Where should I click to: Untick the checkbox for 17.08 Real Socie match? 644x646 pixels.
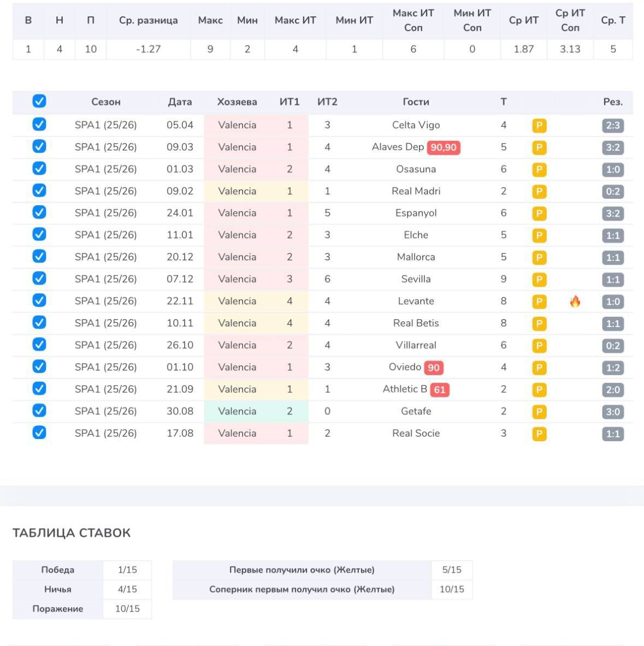[39, 432]
